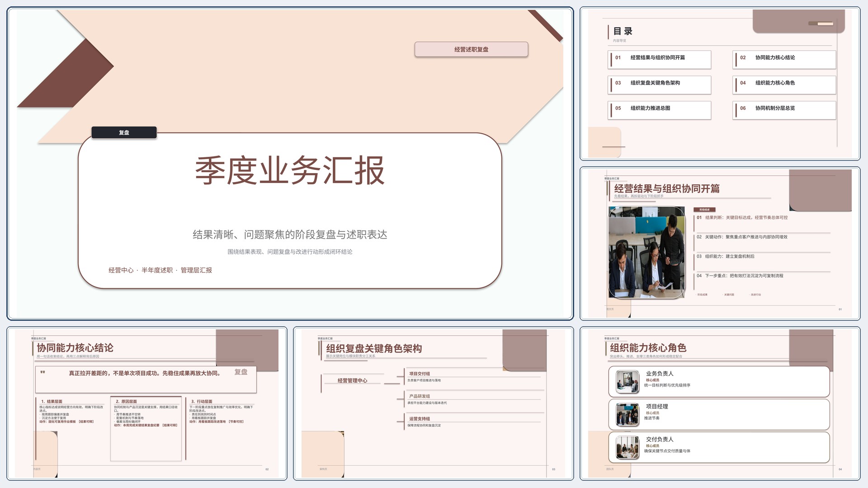This screenshot has width=868, height=488.
Task: Click subtitle 结果清晰、问题聚焦的阶段复盘与述职表达
Action: [290, 235]
